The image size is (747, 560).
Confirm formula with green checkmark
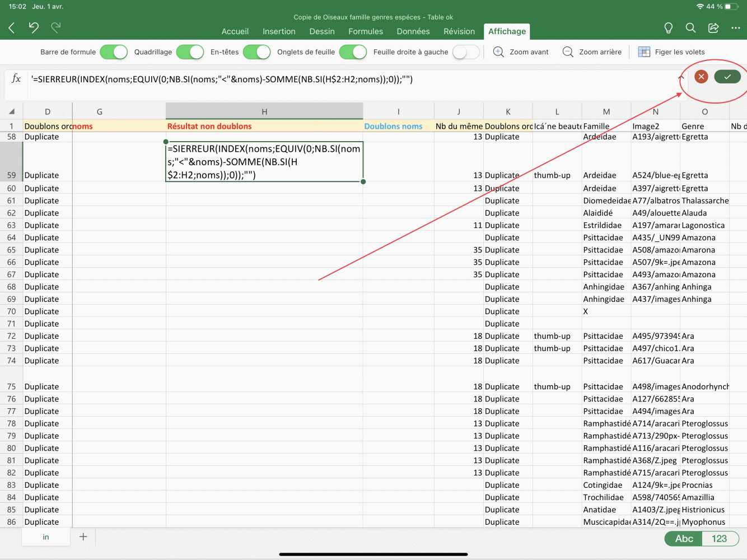(x=727, y=77)
